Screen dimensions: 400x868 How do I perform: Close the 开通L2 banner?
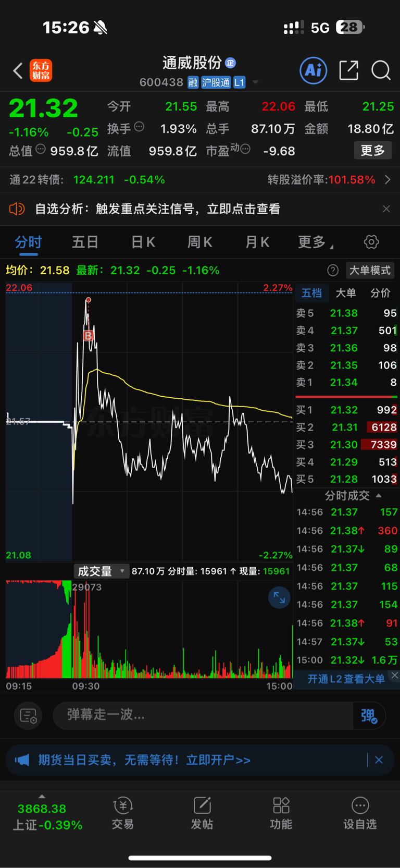click(395, 675)
